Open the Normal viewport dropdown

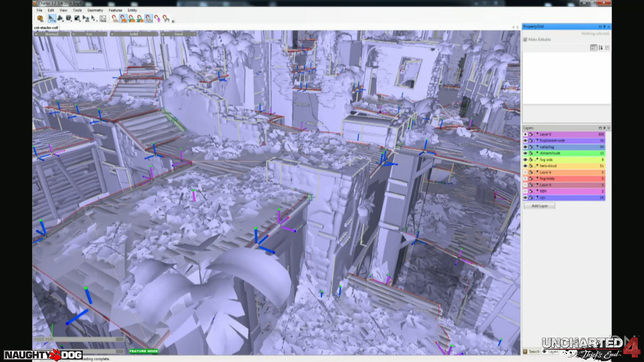tap(51, 34)
